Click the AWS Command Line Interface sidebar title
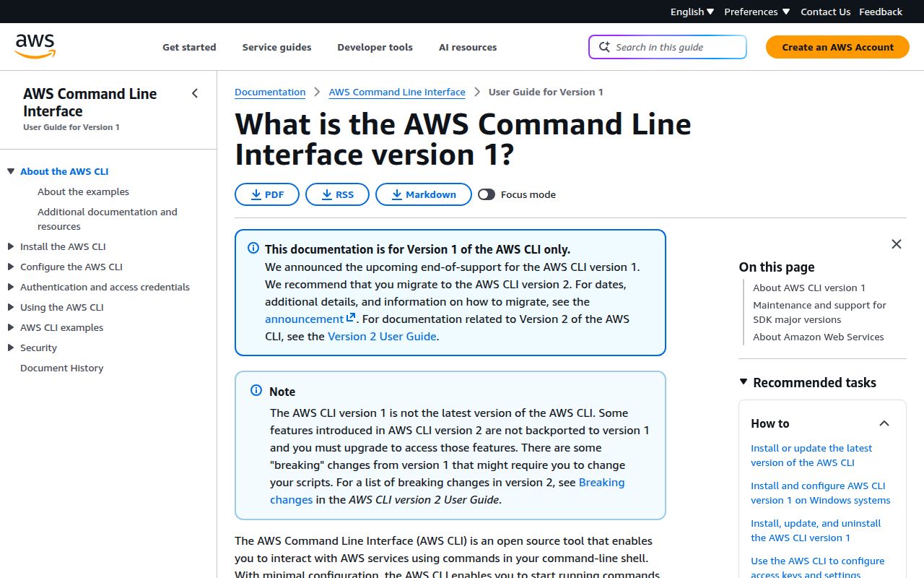924x578 pixels. [x=90, y=103]
